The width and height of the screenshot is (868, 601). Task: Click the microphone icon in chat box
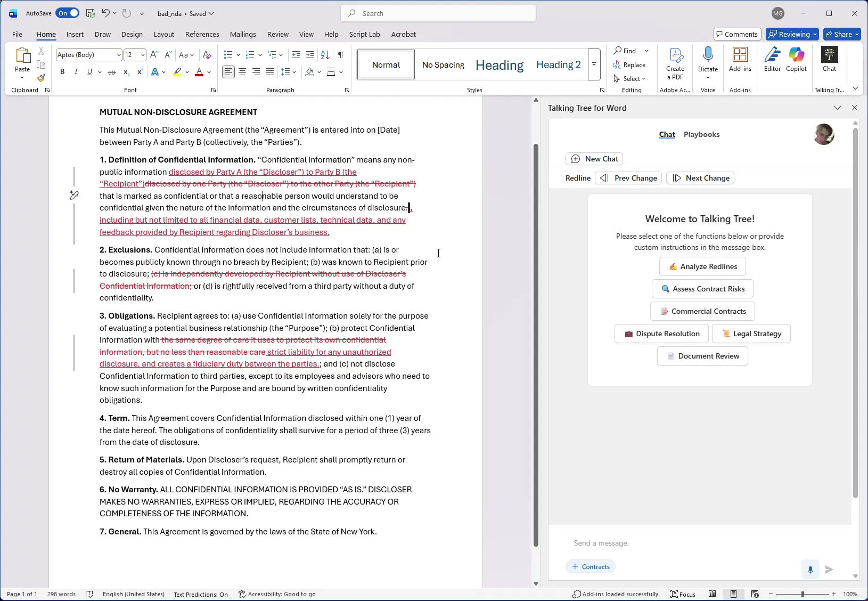coord(810,570)
